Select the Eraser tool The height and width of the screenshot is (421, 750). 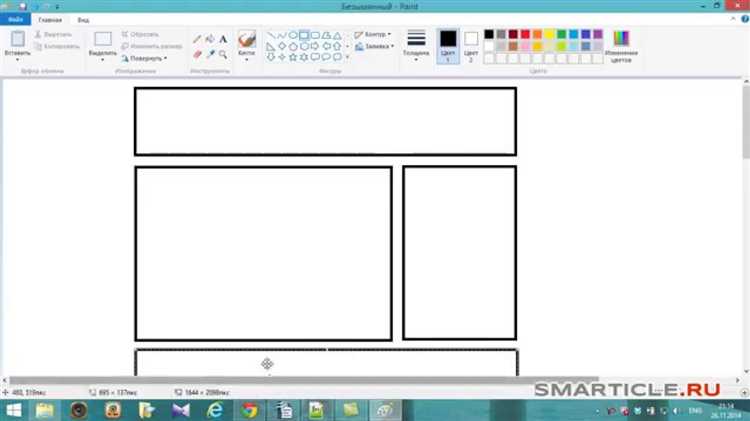click(197, 55)
